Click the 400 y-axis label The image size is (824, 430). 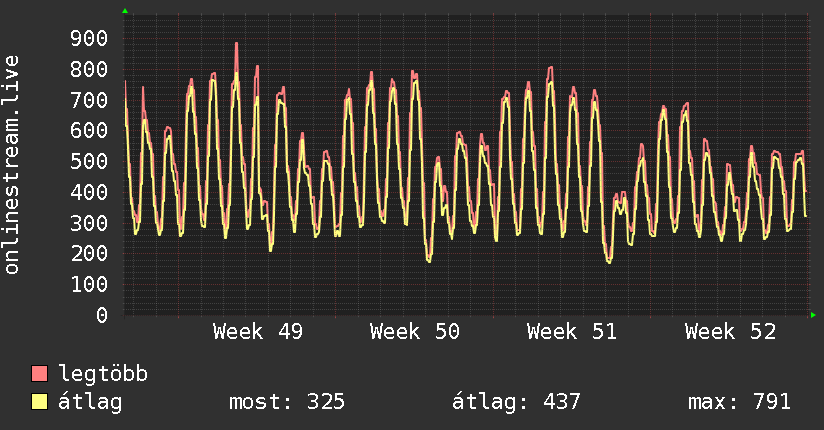(89, 192)
